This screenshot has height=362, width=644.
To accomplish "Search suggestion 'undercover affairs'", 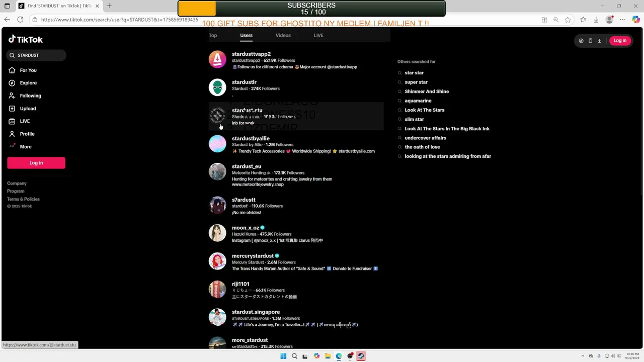I will pos(425,138).
